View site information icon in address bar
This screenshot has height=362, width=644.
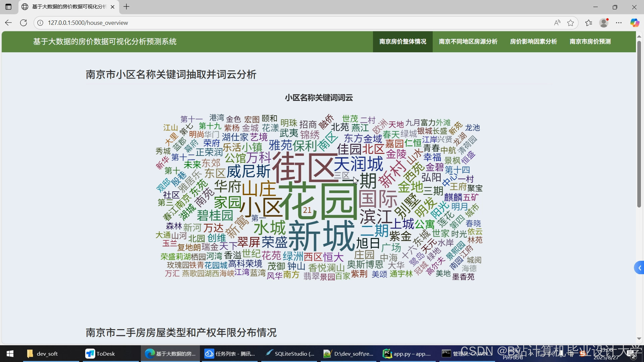40,23
